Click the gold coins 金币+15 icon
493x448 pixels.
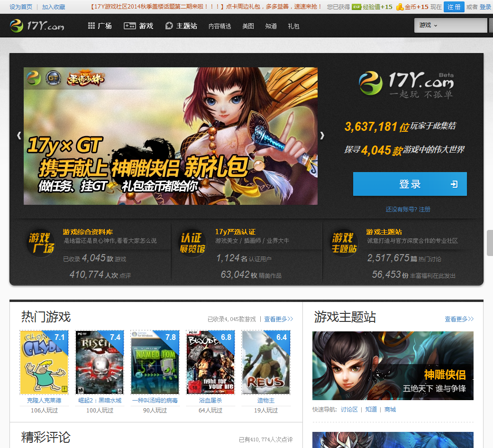click(x=400, y=7)
